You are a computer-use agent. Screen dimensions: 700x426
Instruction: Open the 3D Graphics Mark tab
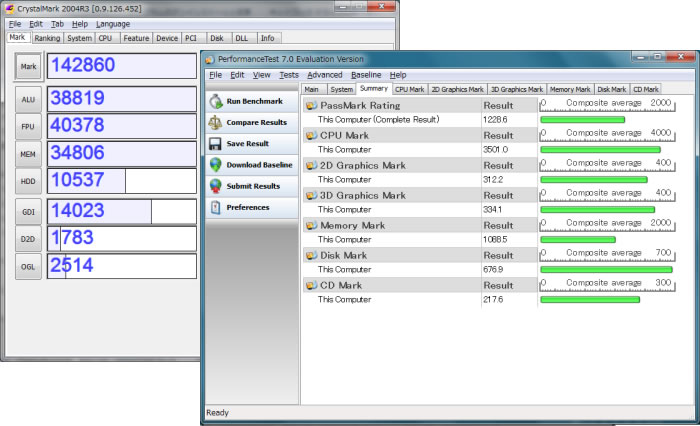[517, 89]
